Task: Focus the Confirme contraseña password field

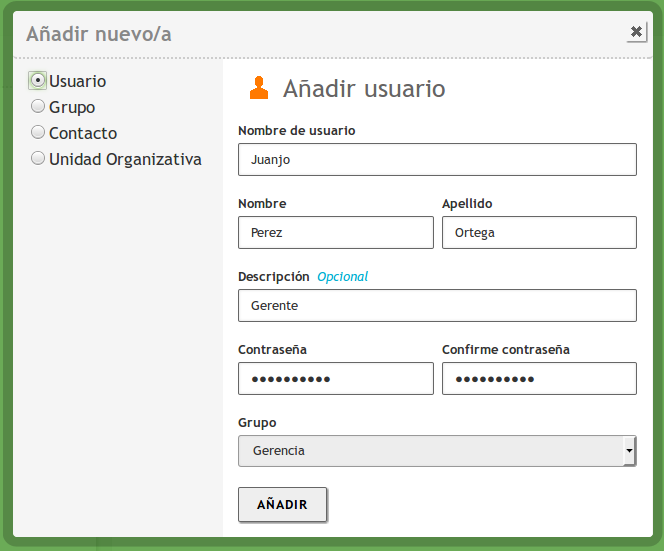Action: 539,378
